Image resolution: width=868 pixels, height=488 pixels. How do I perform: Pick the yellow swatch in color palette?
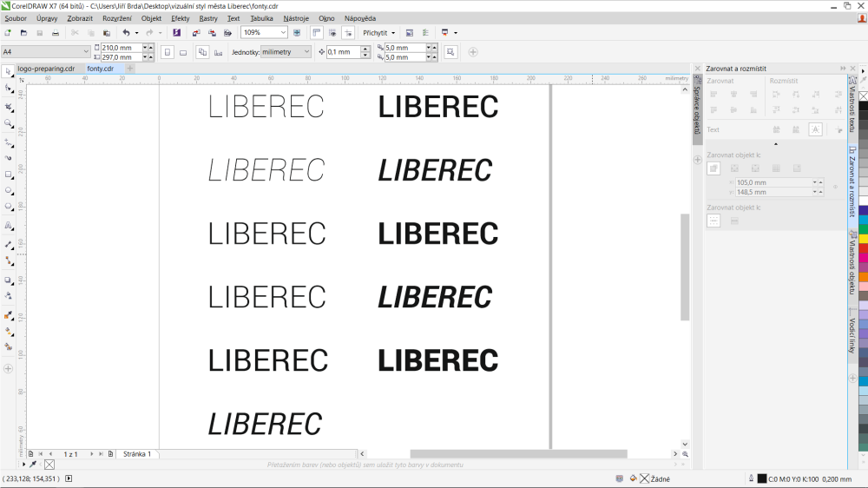863,238
